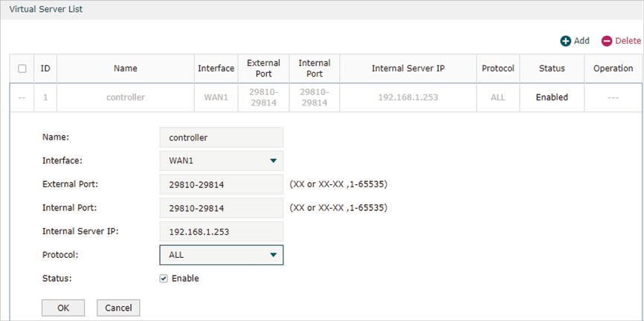This screenshot has width=644, height=321.
Task: Click the Protocol dropdown arrow
Action: point(273,256)
